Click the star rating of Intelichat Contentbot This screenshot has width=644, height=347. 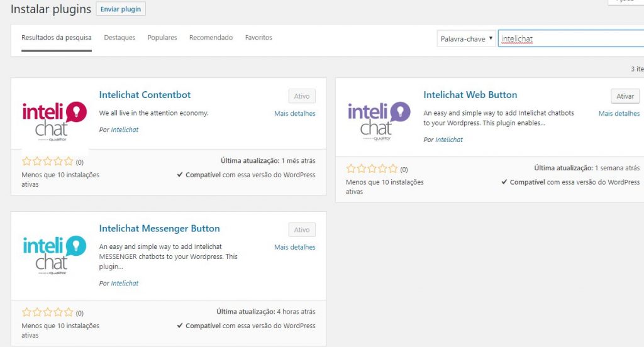[x=47, y=162]
